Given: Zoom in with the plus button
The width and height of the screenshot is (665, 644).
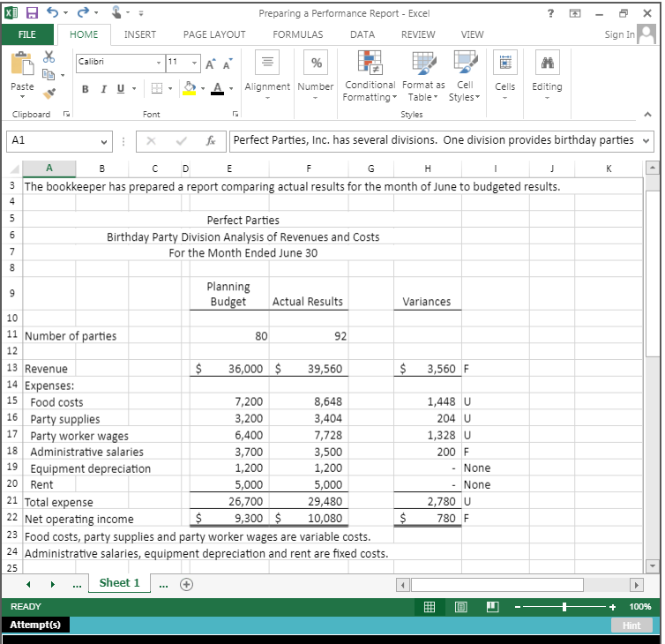Looking at the screenshot, I should coord(612,607).
